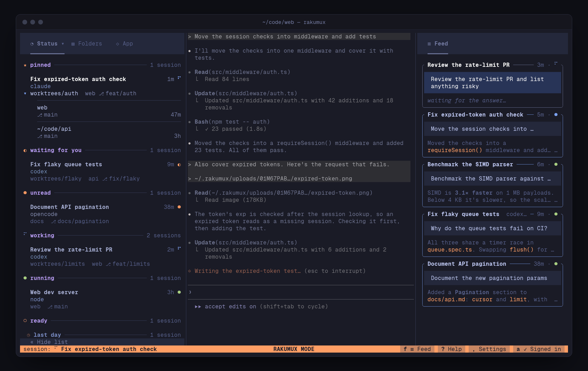Open the Fix flaky queue tests session
Screen dimensions: 588x371
(102, 172)
